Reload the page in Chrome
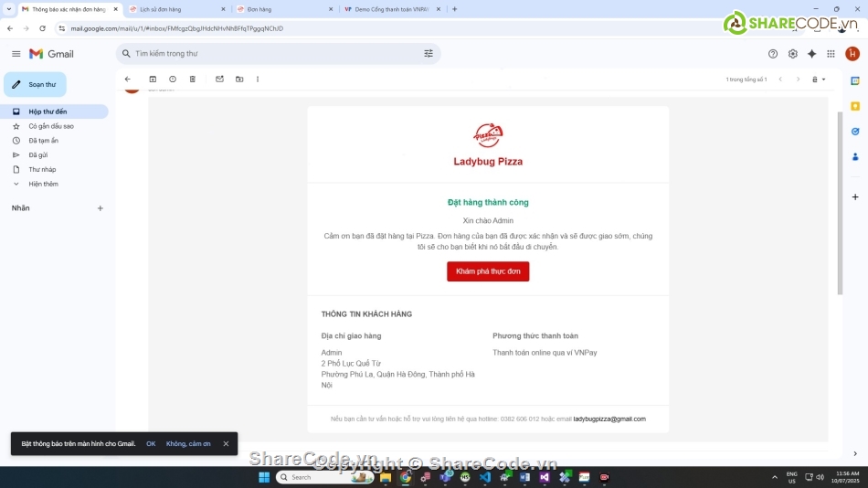This screenshot has height=488, width=868. pos(43,28)
